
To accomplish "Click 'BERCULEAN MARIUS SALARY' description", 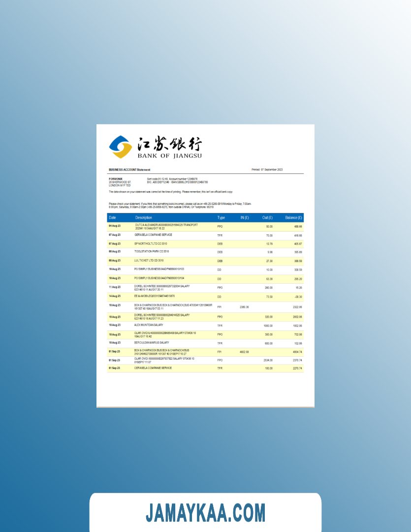I will pyautogui.click(x=152, y=343).
